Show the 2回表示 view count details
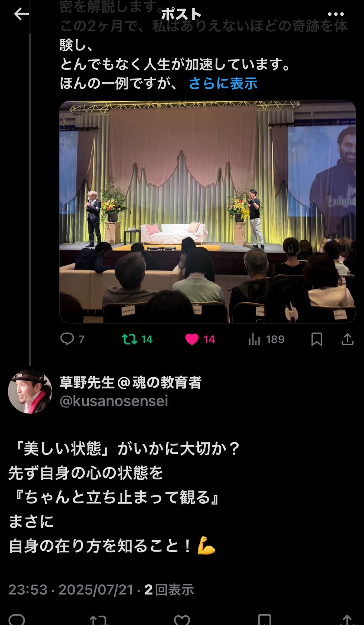The height and width of the screenshot is (625, 364). (169, 590)
